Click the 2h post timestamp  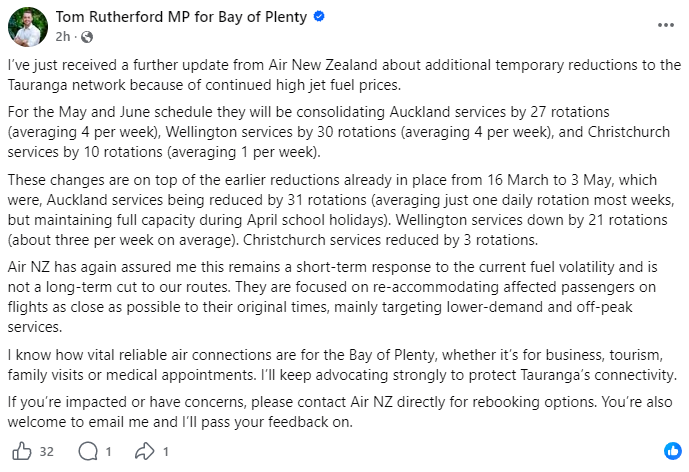coord(64,37)
